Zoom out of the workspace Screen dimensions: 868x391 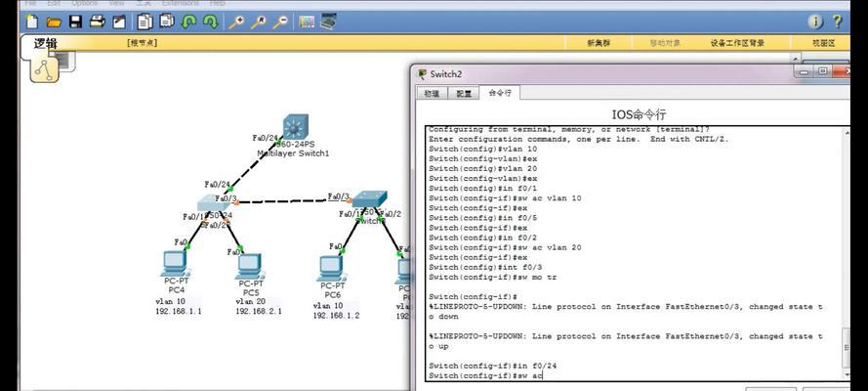coord(279,22)
